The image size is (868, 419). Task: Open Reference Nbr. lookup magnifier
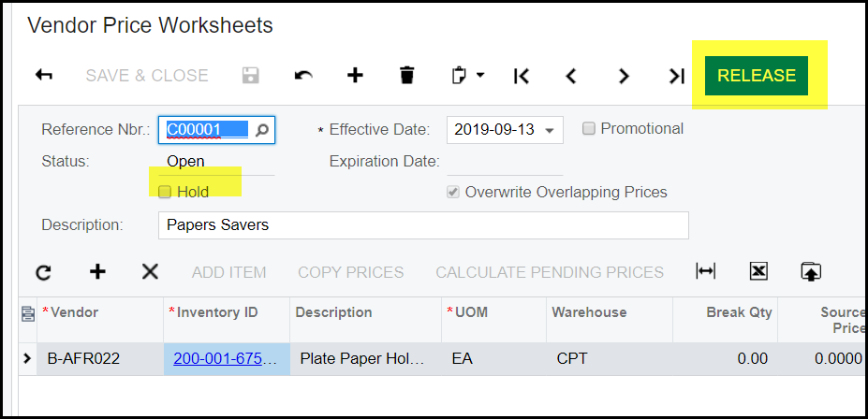point(262,130)
